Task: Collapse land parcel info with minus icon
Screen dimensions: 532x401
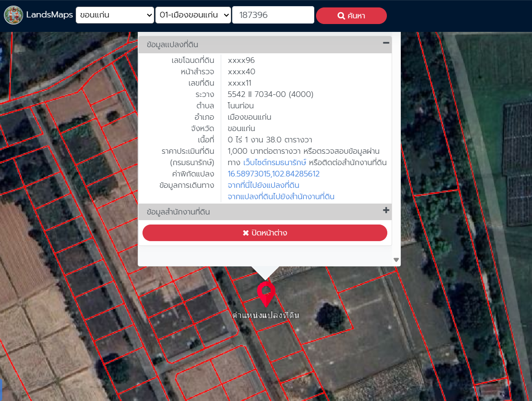Action: pos(386,43)
